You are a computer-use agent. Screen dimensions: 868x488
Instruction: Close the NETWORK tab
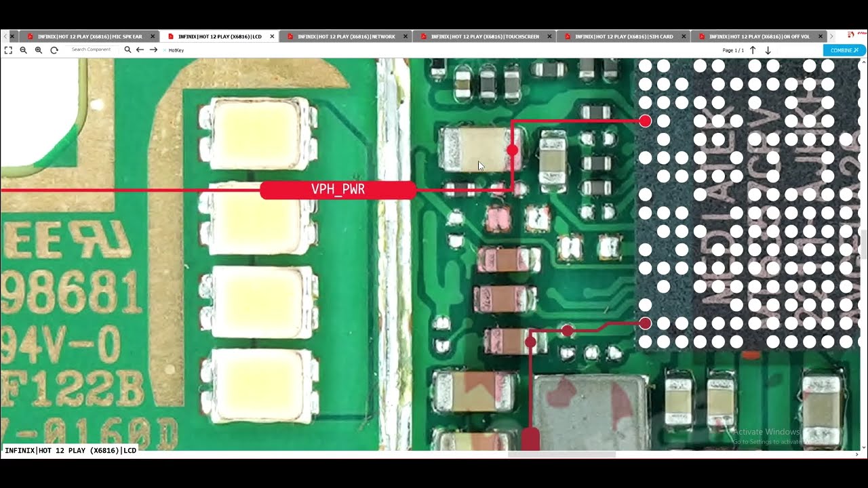[405, 37]
